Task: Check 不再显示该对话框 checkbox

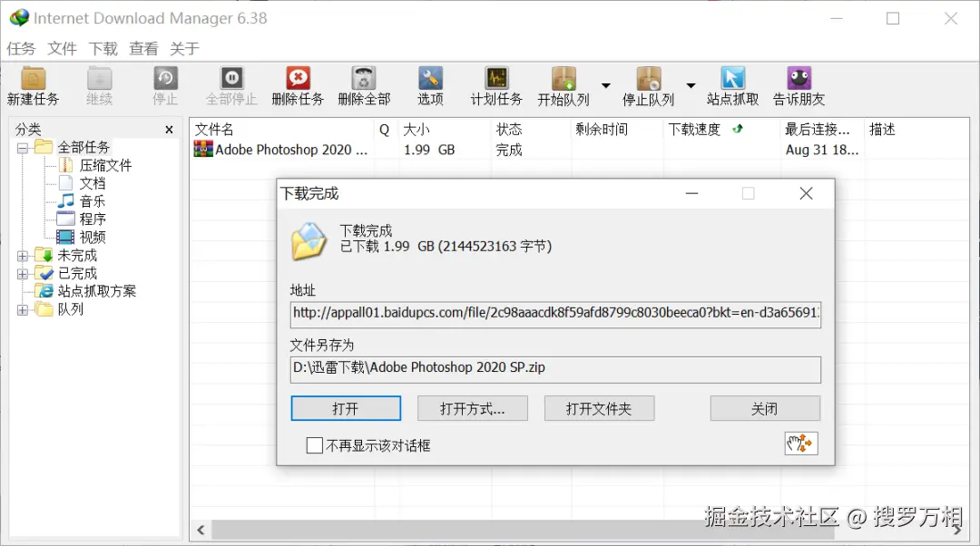Action: (315, 445)
